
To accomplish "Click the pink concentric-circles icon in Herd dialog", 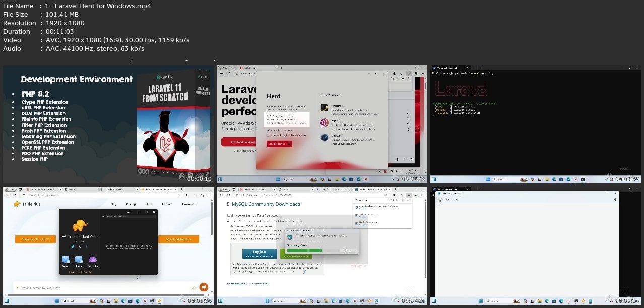I will click(x=324, y=122).
